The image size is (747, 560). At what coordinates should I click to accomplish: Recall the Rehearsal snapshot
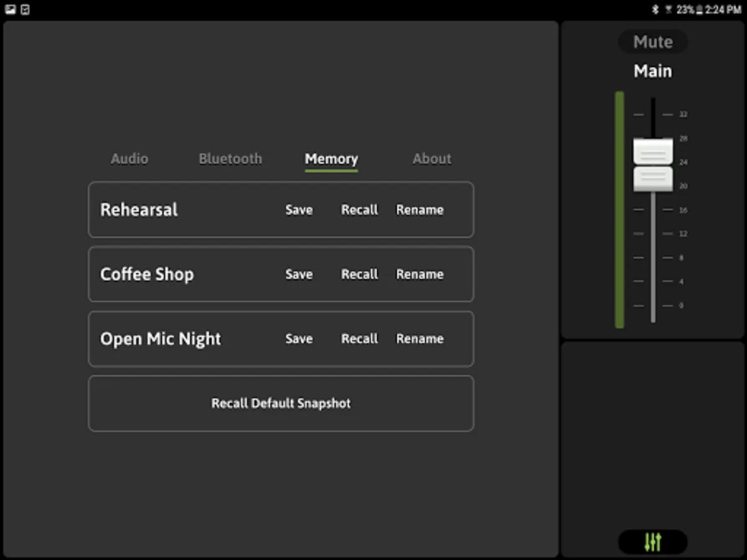pos(360,210)
